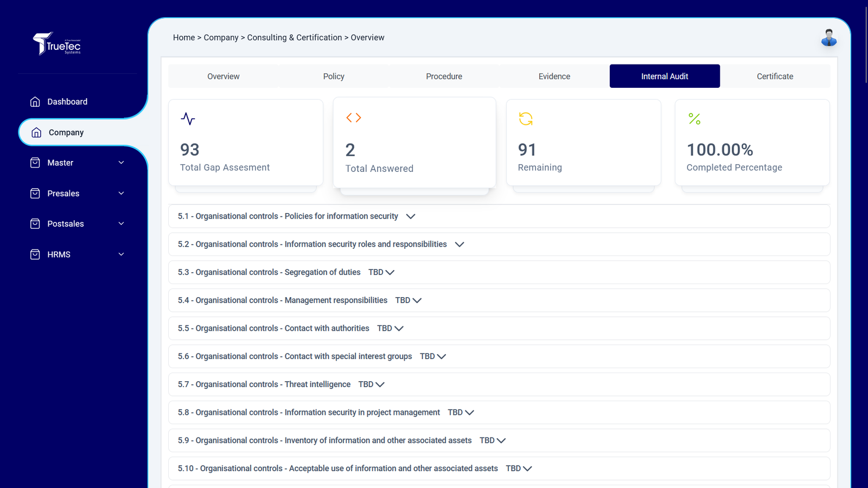Click Company in the breadcrumb

pos(221,37)
